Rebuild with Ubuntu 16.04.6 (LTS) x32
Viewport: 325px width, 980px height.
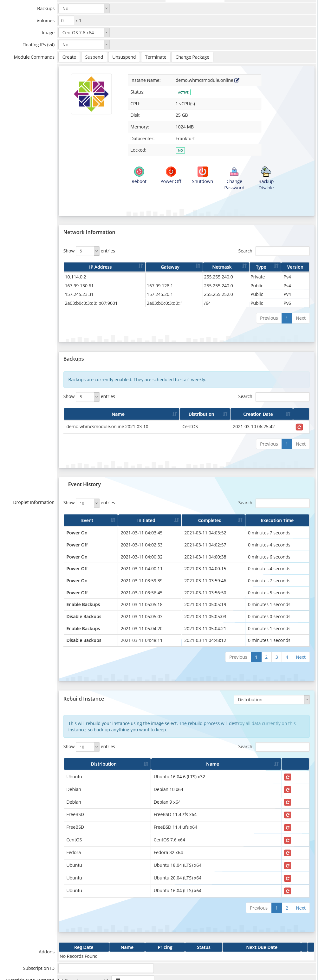pos(288,777)
